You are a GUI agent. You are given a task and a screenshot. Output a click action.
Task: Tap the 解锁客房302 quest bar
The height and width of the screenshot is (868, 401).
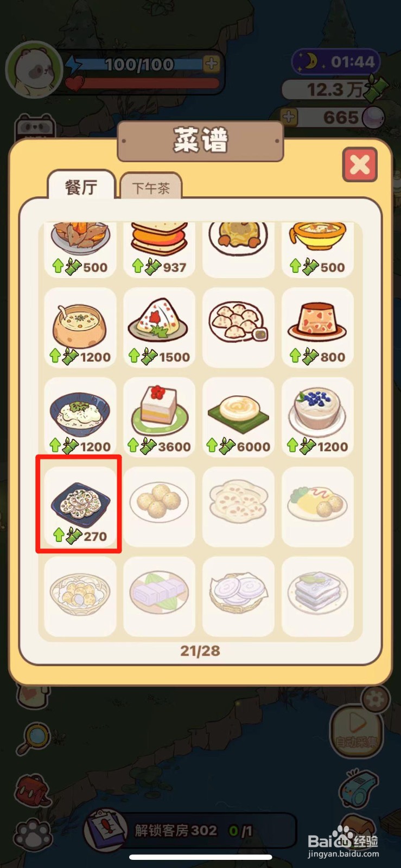[190, 830]
